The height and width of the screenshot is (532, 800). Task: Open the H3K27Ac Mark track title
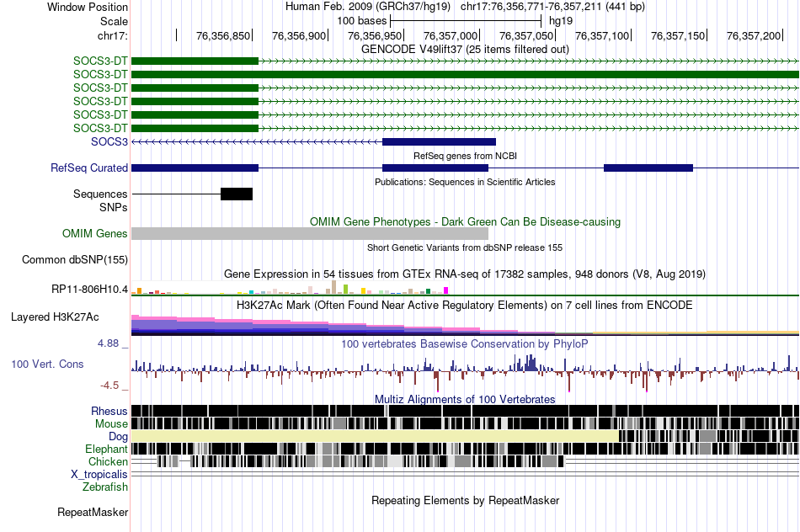[x=465, y=305]
